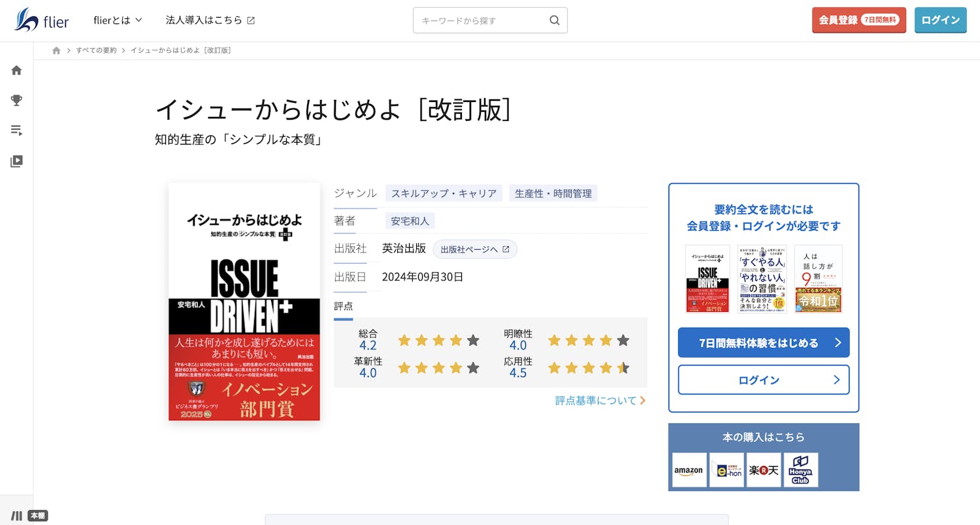The image size is (980, 525).
Task: Click 7日間無料体験をはじめる button
Action: tap(763, 343)
